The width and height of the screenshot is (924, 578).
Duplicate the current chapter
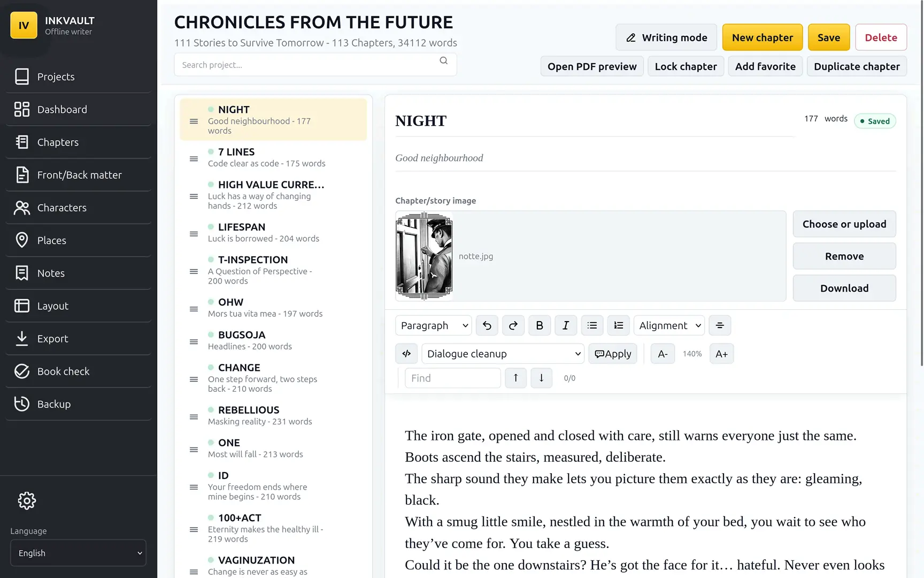point(857,66)
